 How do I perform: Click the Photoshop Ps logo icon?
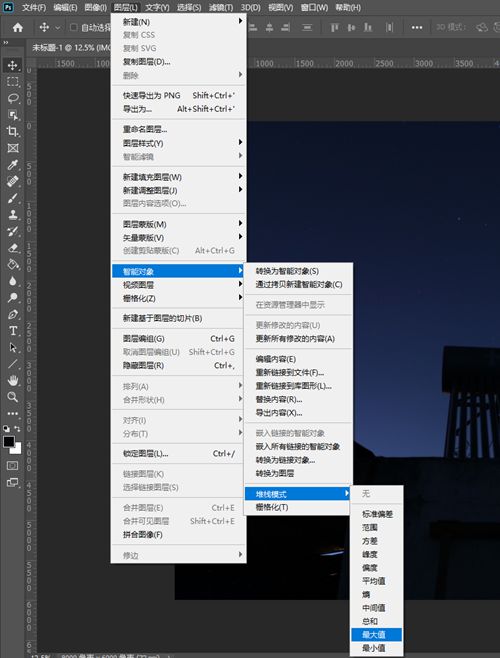click(8, 7)
